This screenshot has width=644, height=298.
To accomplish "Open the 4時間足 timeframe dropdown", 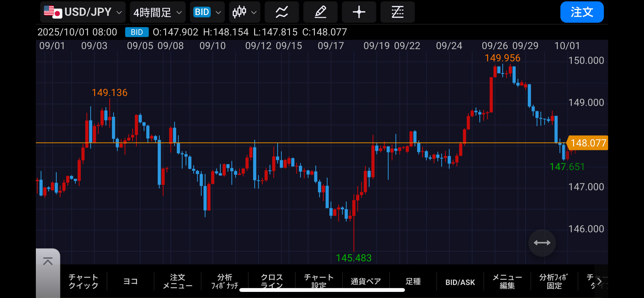I will (157, 12).
